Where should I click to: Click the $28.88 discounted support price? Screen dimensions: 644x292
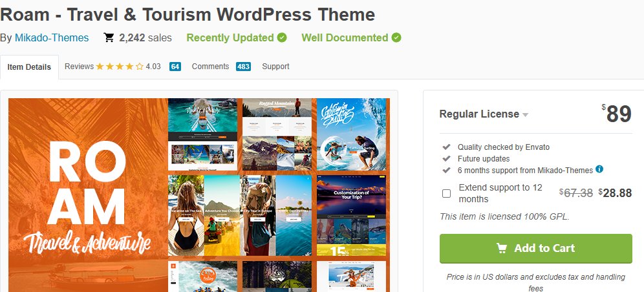tap(615, 193)
